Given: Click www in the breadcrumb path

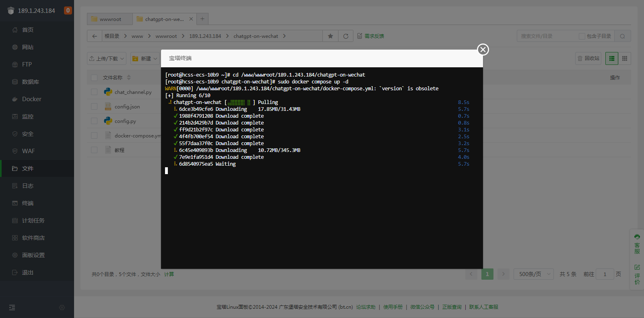Looking at the screenshot, I should pos(137,36).
